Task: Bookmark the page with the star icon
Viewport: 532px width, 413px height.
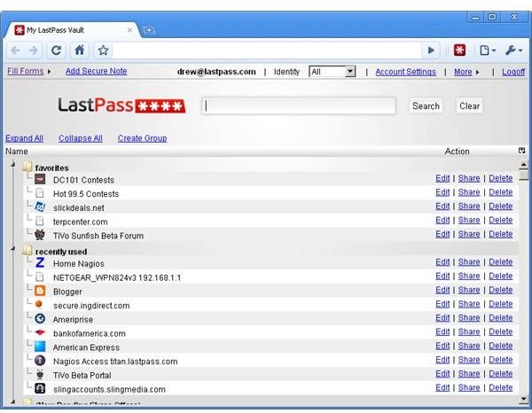Action: (103, 51)
